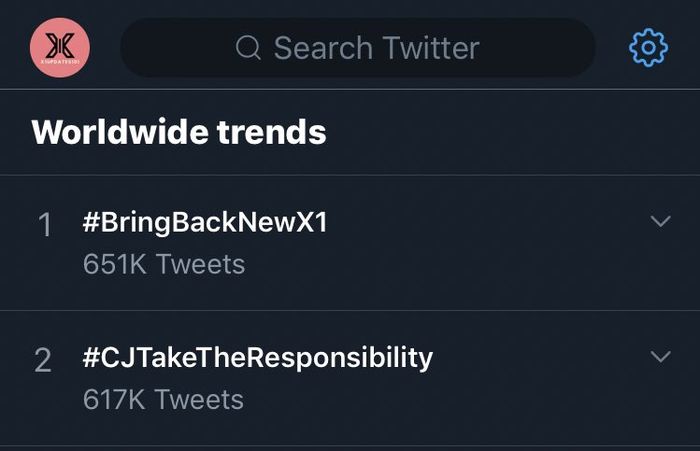The height and width of the screenshot is (451, 700).
Task: Click the word Tweets under #CJTakeTheResponsibility
Action: point(199,399)
